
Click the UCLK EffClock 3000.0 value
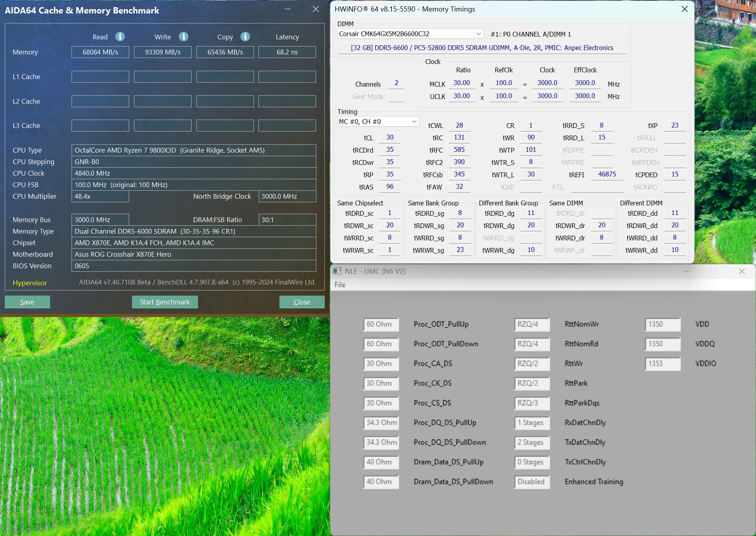pyautogui.click(x=585, y=96)
